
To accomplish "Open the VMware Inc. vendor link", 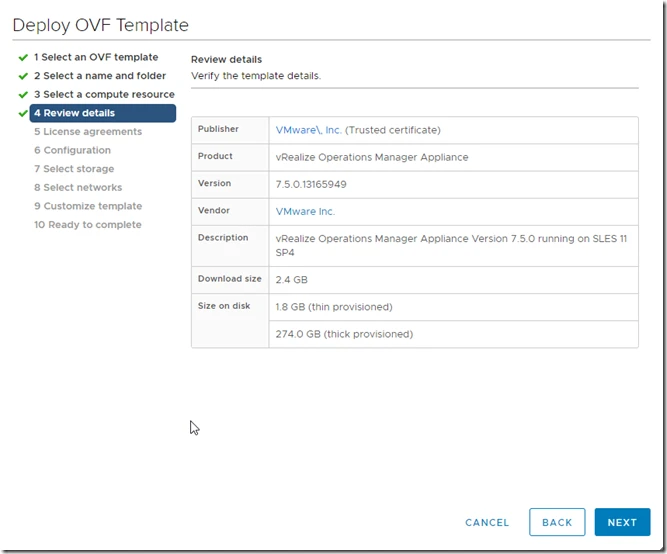I will (305, 211).
